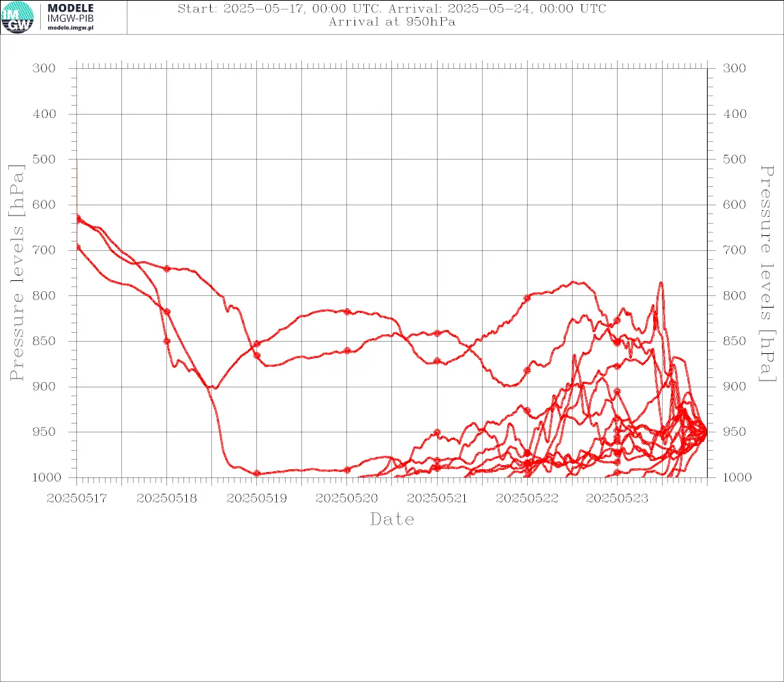Open the modele.imgw.pl link text
Viewport: 784px width, 682px height.
tap(70, 28)
